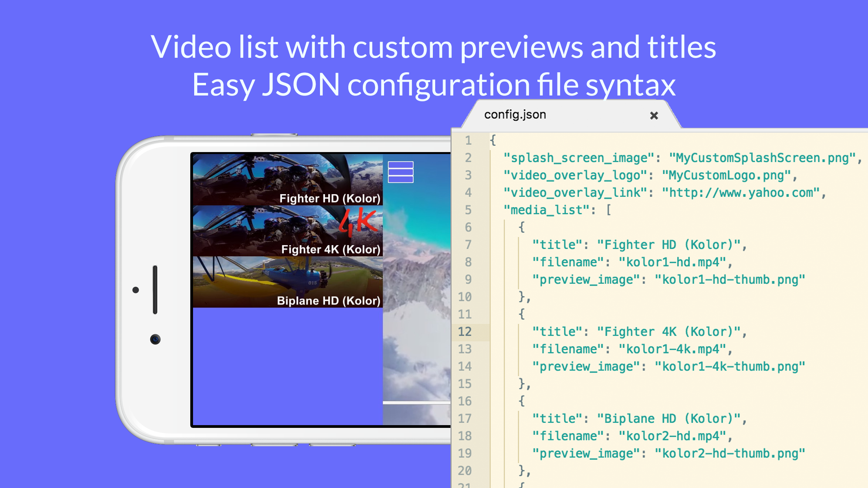Click the "http://www.yahoo.com" link value

pos(741,193)
